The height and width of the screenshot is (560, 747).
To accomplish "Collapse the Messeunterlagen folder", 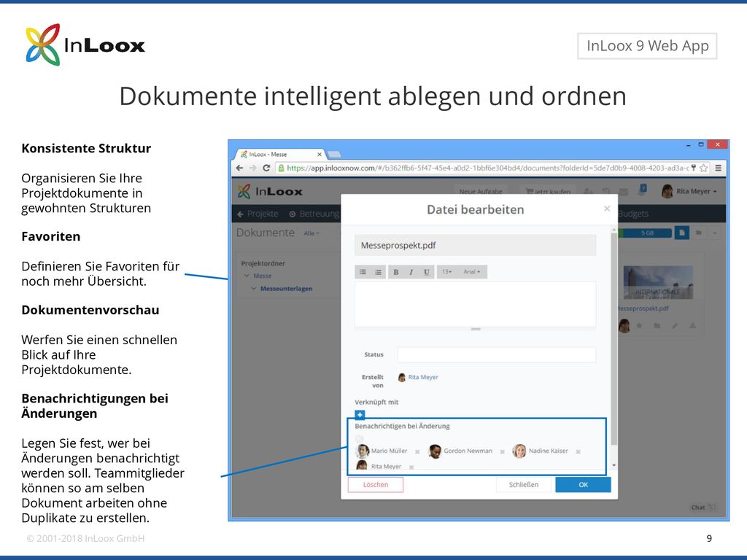I will (253, 289).
